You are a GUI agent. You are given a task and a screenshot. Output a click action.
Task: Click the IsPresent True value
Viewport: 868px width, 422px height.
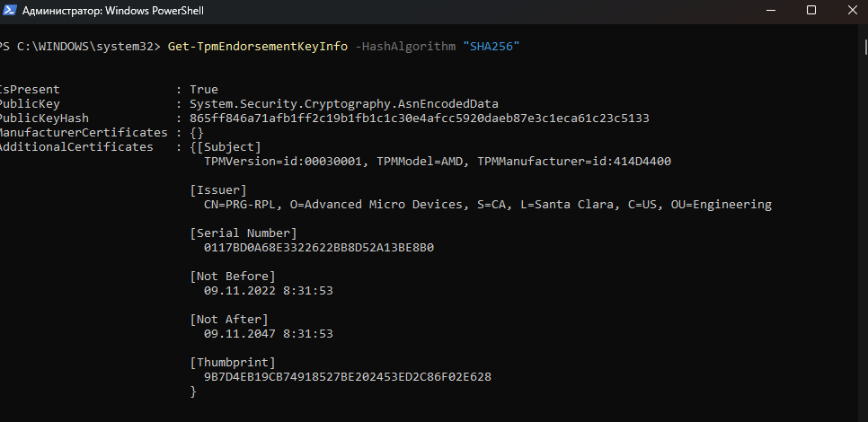click(204, 90)
